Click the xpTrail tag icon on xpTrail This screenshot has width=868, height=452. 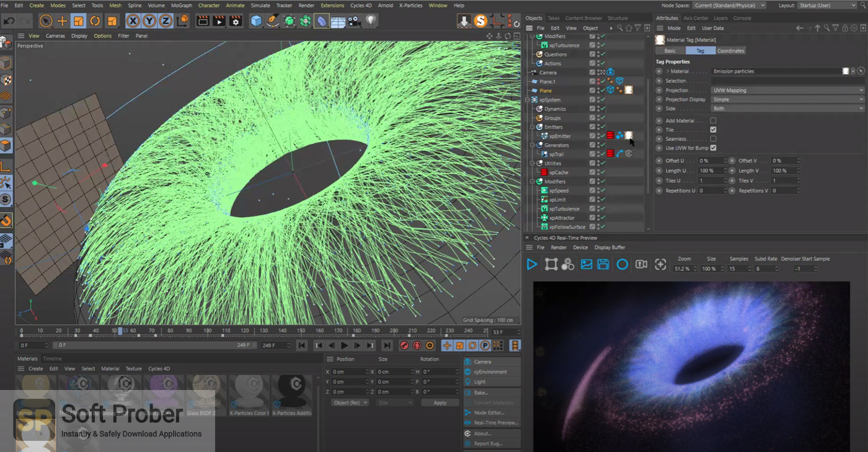pos(619,154)
